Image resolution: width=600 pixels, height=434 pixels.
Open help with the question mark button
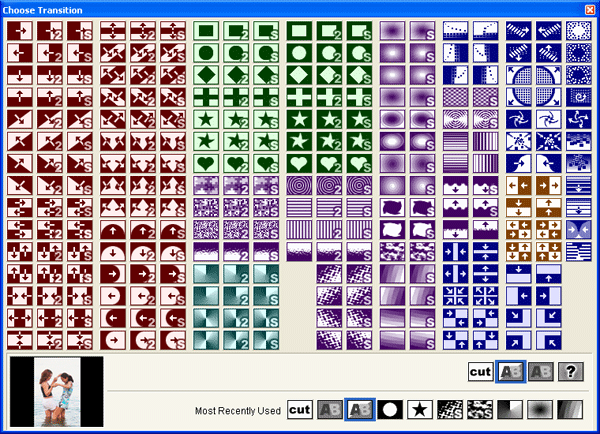pyautogui.click(x=571, y=372)
